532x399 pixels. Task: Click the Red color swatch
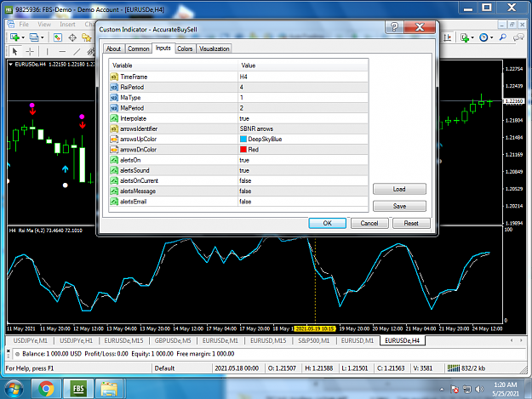tap(243, 149)
